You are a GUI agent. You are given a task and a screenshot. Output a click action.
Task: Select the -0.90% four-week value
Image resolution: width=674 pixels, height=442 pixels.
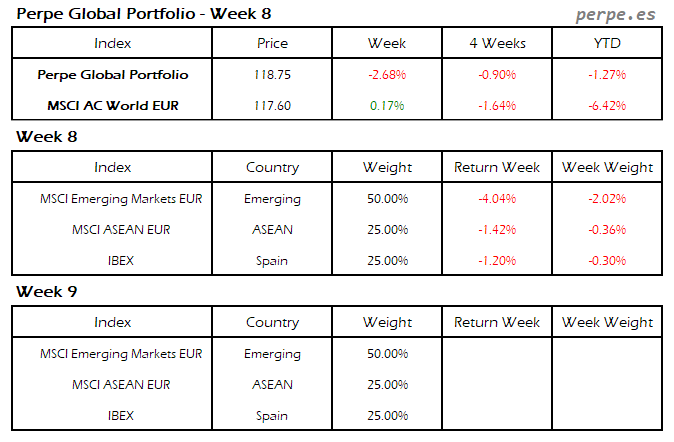click(497, 75)
